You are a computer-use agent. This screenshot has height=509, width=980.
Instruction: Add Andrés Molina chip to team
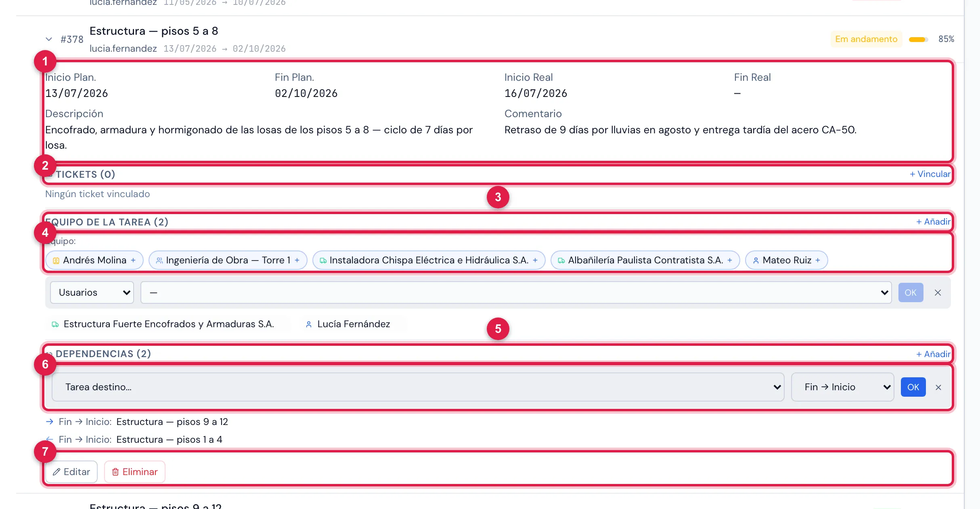[94, 260]
